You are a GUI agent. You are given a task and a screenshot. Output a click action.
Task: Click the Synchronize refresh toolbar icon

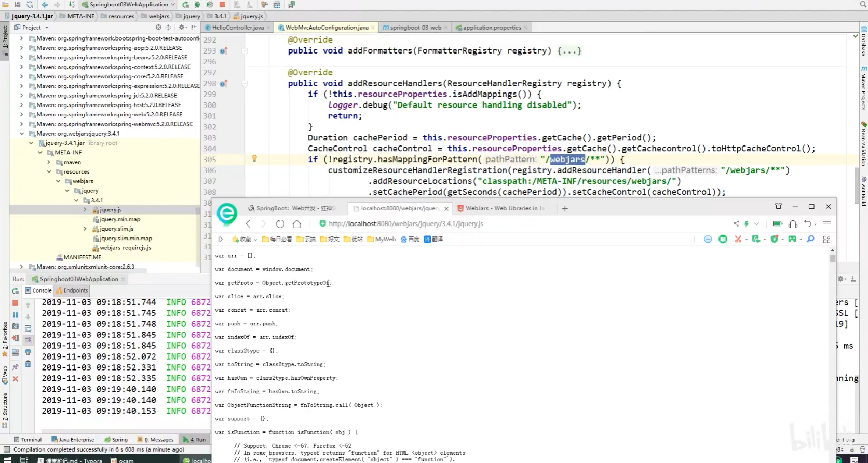point(30,5)
